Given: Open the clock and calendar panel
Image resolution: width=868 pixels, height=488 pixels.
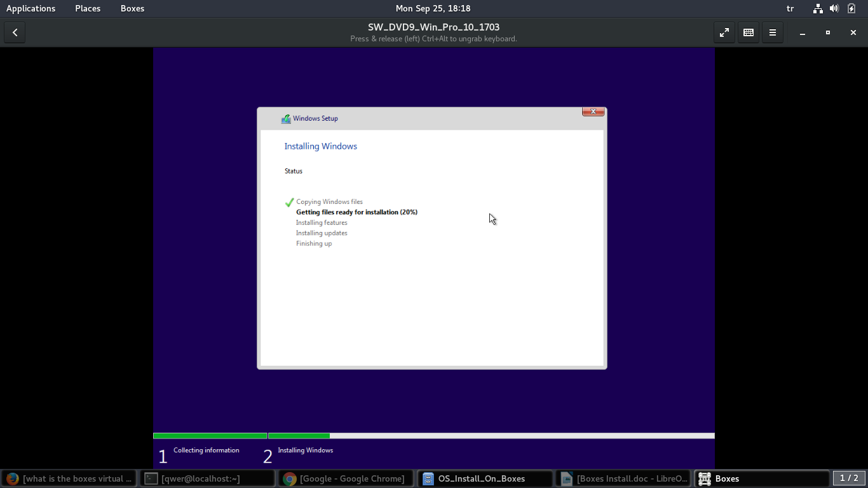Looking at the screenshot, I should (433, 8).
